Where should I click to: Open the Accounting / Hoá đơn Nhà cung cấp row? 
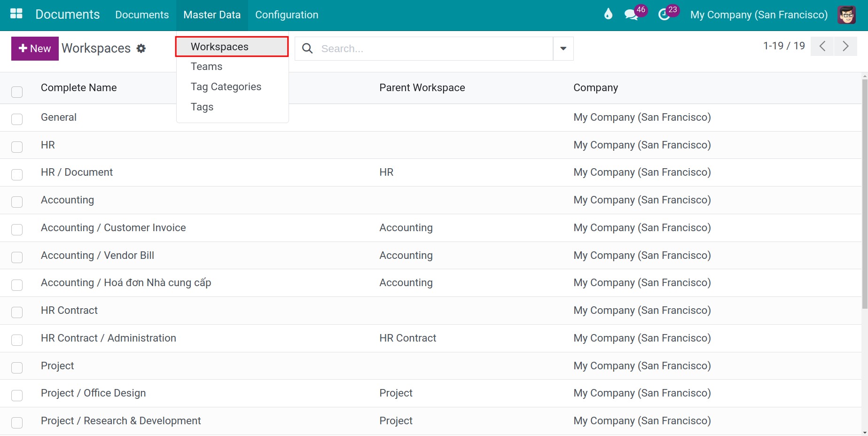(x=430, y=283)
